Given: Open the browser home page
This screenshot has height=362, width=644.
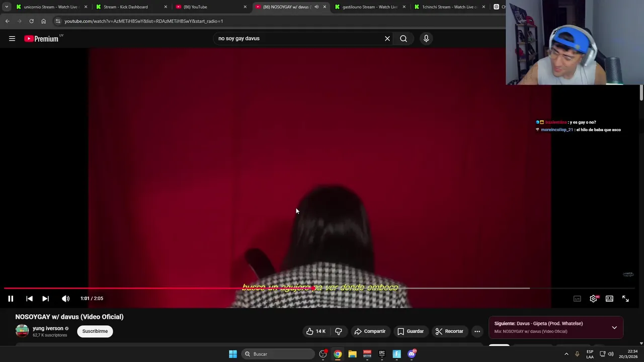Looking at the screenshot, I should click(43, 21).
